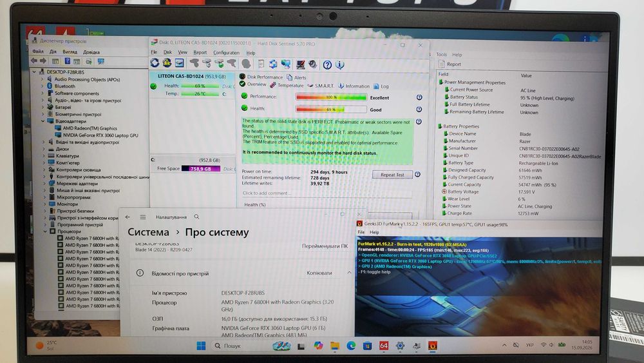This screenshot has width=644, height=363.
Task: Open the Disk Performance tab
Action: click(261, 77)
